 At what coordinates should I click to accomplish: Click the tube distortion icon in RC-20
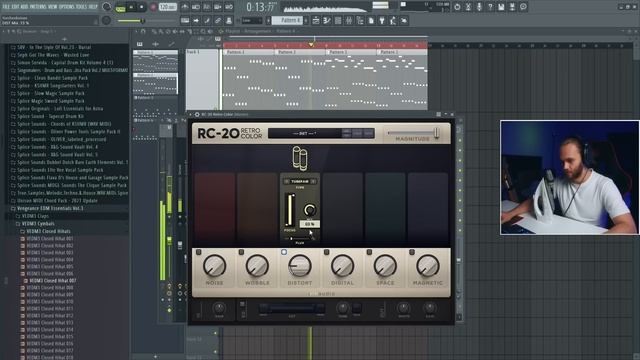click(300, 158)
